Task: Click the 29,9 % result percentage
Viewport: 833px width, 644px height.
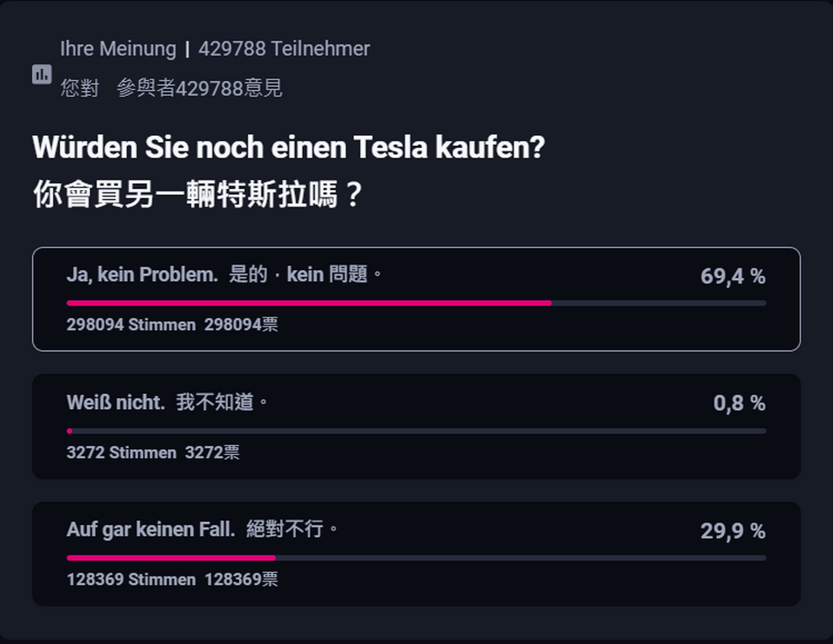Action: (x=732, y=532)
